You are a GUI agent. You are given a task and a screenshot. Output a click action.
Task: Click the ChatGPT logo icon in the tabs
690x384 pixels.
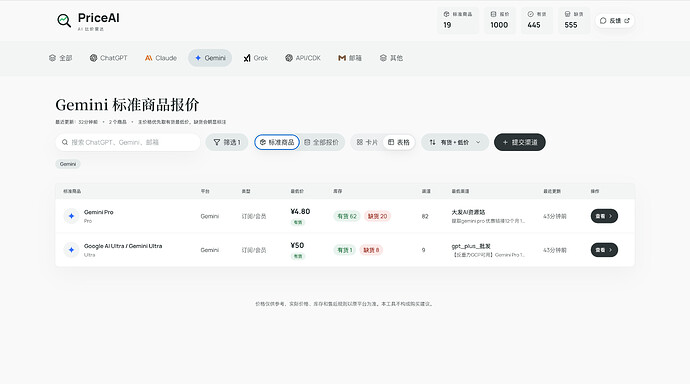(x=93, y=58)
